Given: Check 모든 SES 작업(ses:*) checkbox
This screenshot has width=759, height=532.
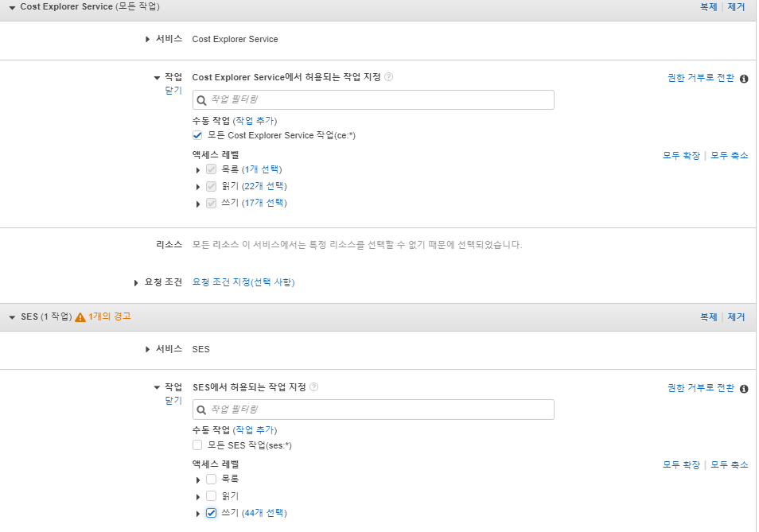Looking at the screenshot, I should [x=197, y=445].
